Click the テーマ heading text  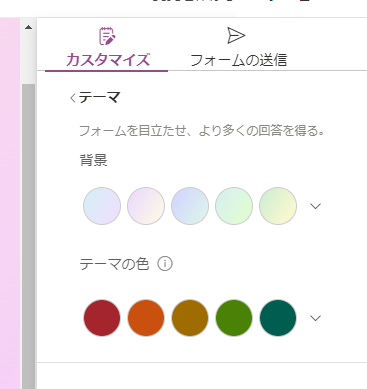pyautogui.click(x=99, y=98)
